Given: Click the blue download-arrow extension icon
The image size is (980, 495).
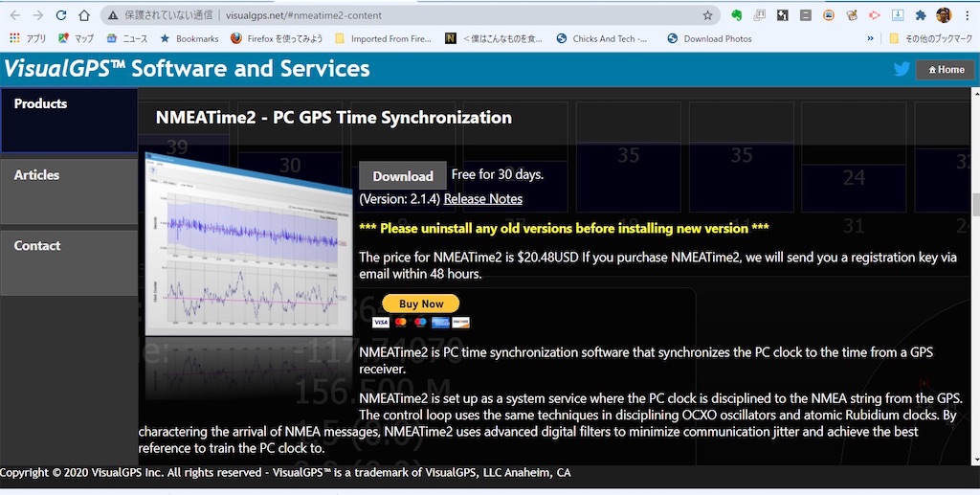Looking at the screenshot, I should click(x=898, y=15).
